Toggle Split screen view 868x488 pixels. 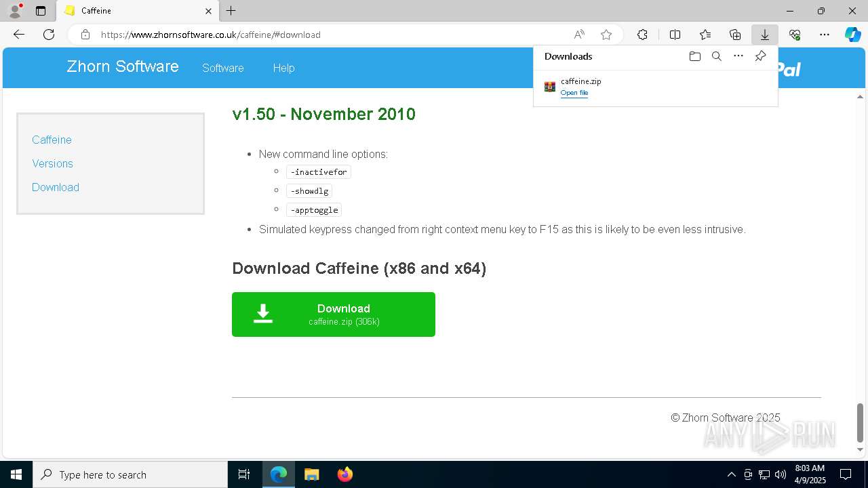tap(675, 35)
